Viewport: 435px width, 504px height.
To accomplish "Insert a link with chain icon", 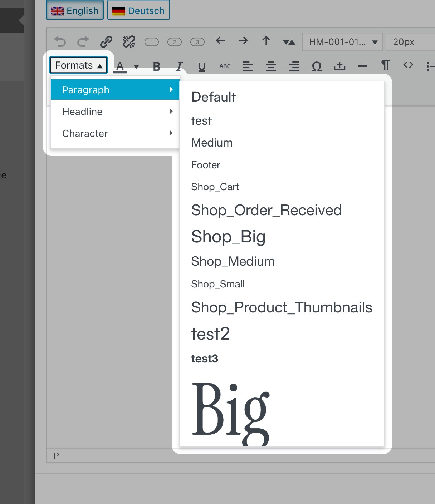I will point(106,42).
